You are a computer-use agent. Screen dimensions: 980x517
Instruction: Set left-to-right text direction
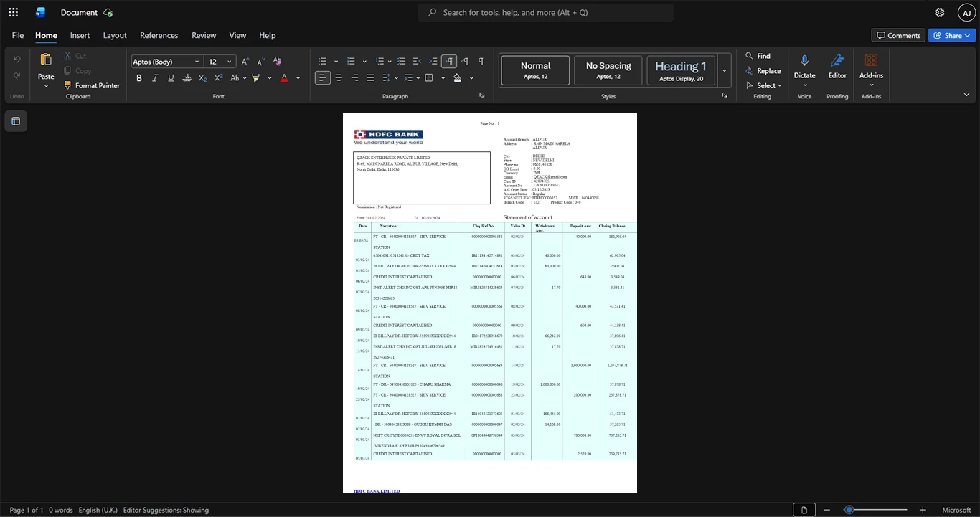coord(449,61)
